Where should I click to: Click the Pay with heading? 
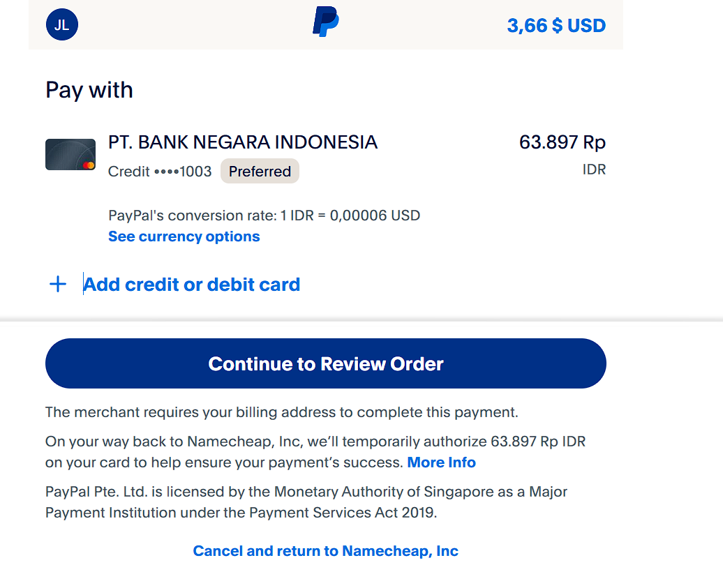tap(89, 90)
